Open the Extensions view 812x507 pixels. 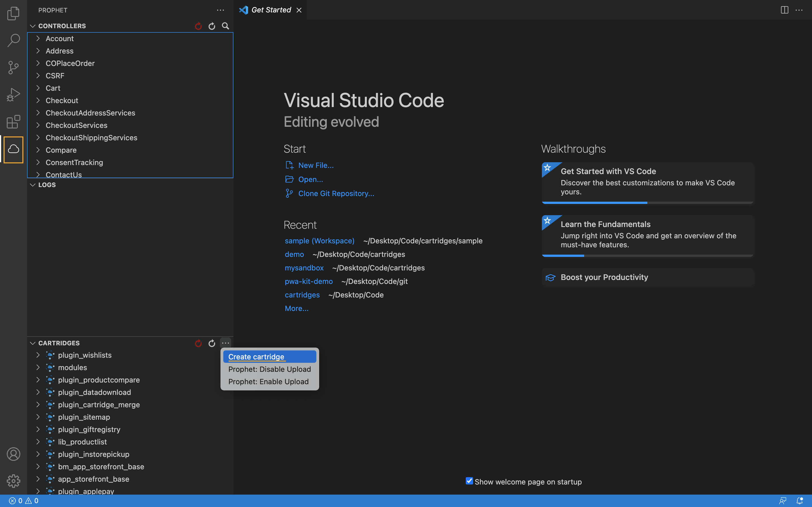(14, 122)
